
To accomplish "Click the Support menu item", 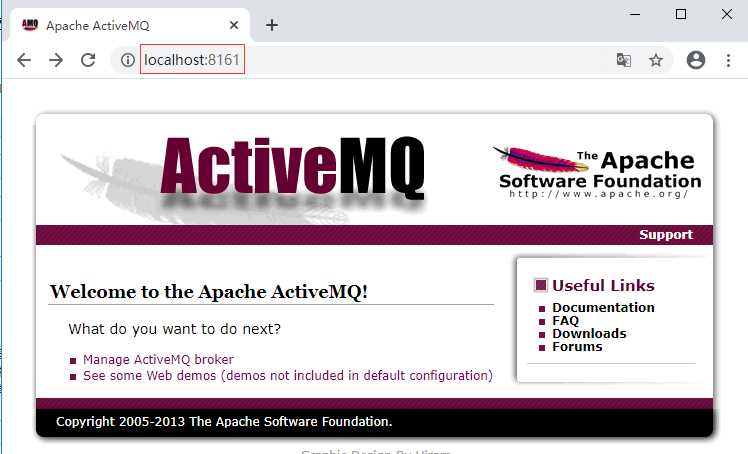I will click(x=666, y=235).
